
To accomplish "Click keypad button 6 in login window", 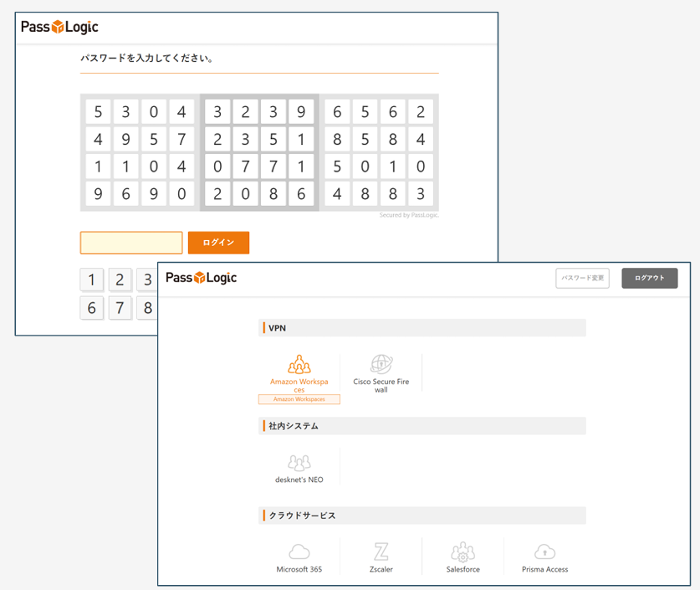I will [x=91, y=308].
